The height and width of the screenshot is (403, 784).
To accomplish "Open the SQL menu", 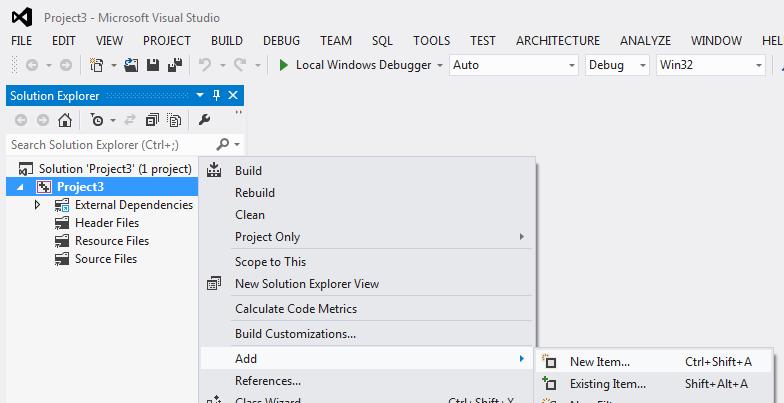I will (x=382, y=40).
